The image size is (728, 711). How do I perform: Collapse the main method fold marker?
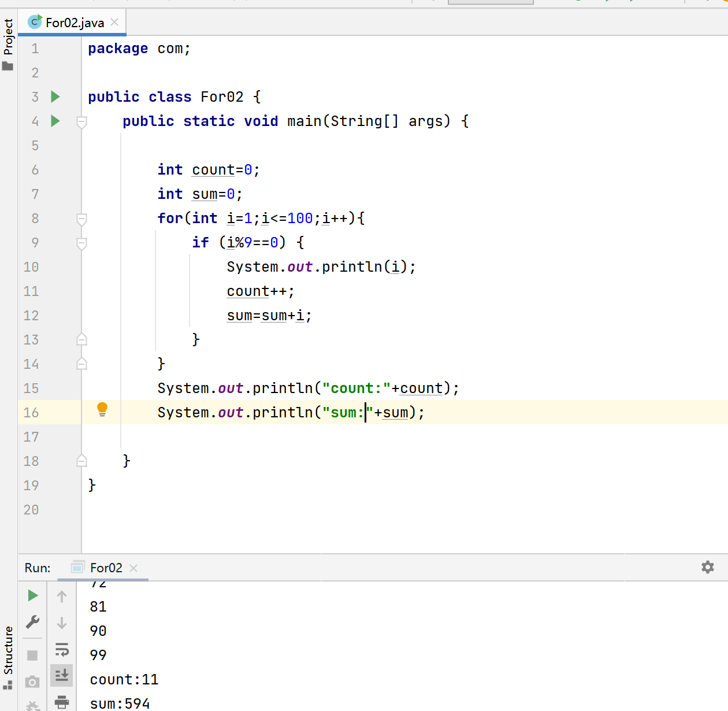[82, 122]
